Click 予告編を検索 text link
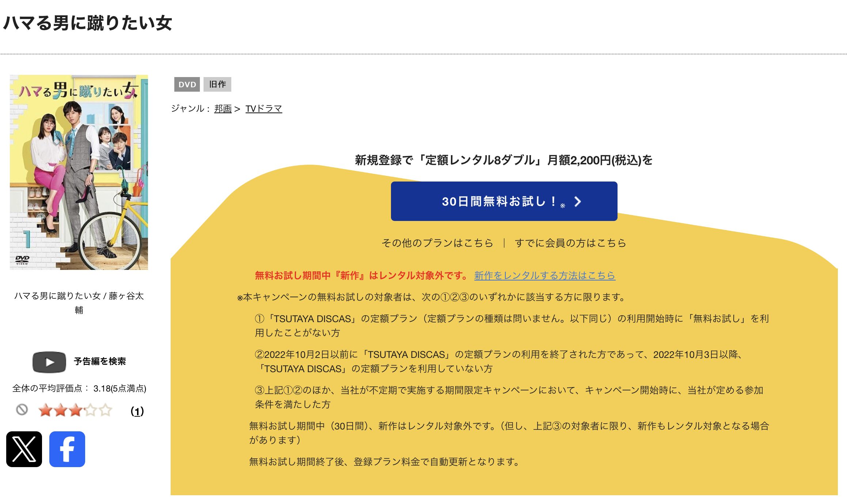 (100, 362)
